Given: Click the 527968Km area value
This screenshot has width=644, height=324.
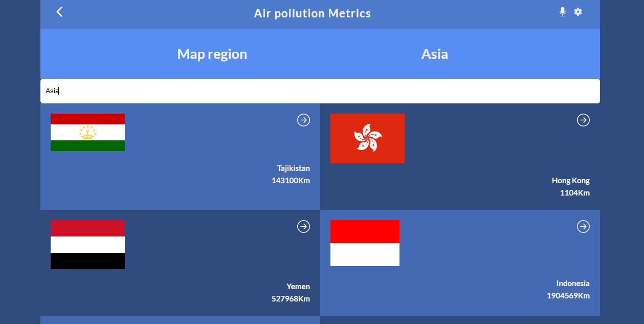Looking at the screenshot, I should (291, 299).
